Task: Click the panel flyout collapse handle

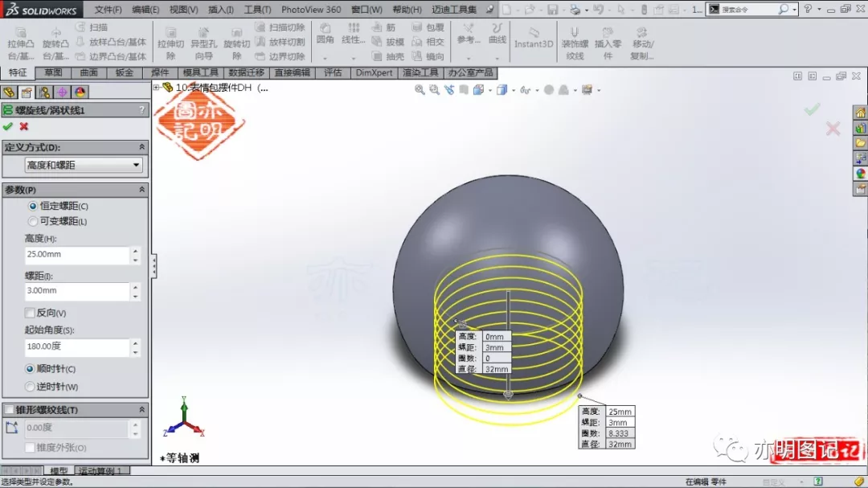Action: tap(154, 266)
